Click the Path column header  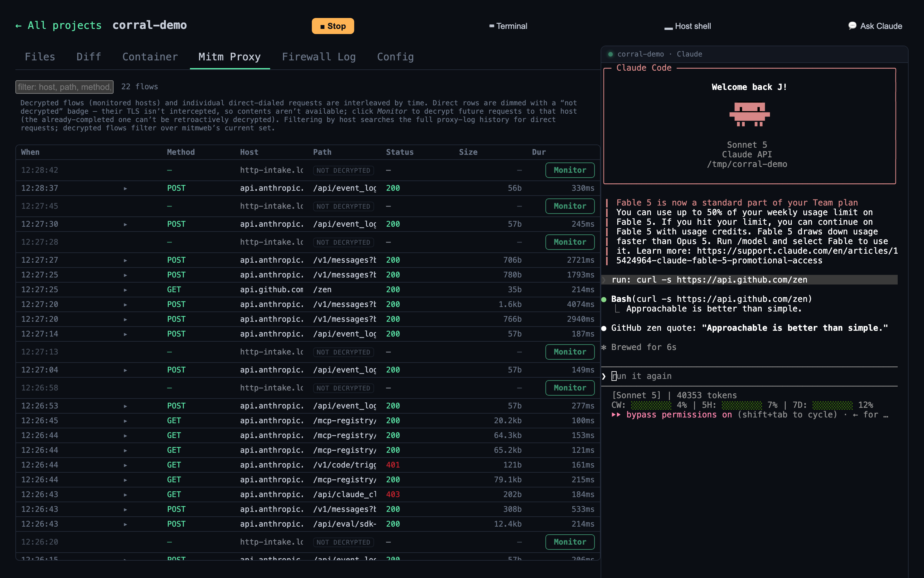[x=322, y=152]
